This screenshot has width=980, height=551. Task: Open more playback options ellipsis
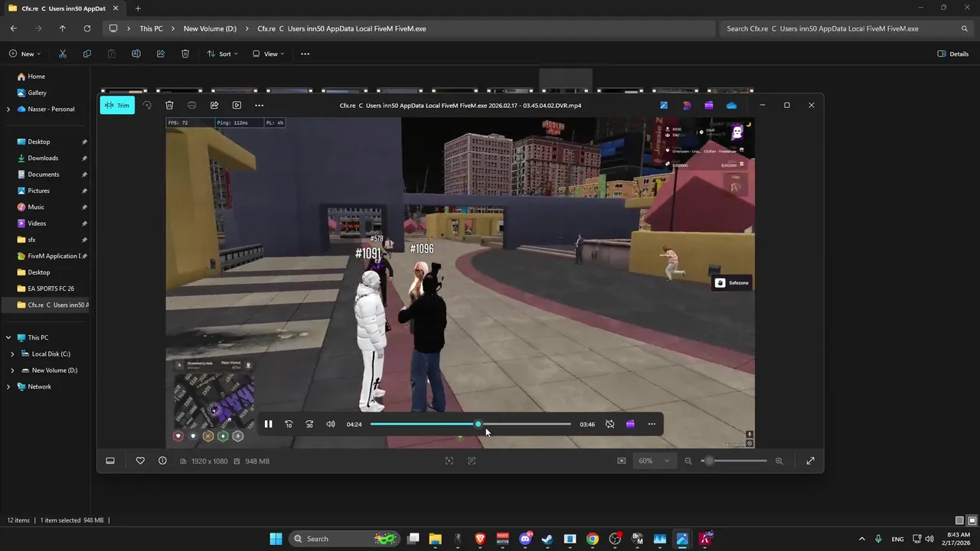tap(652, 424)
